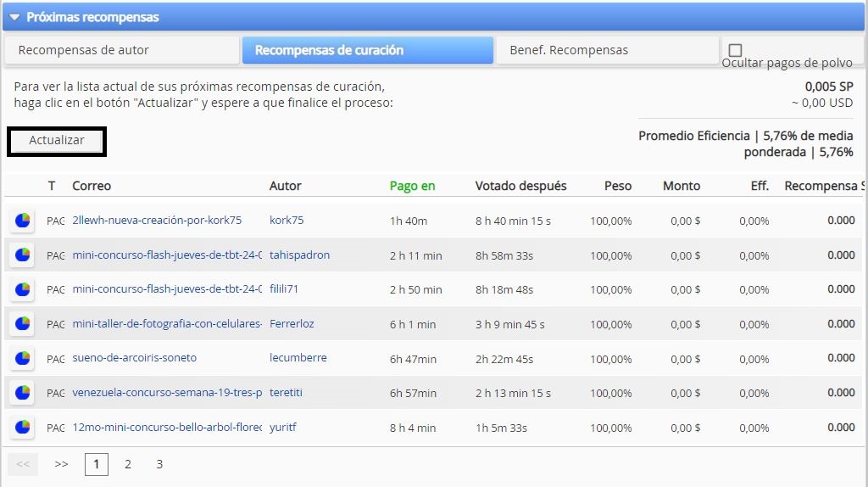Open sueno-de-arcoiris-soneto post link

pyautogui.click(x=135, y=358)
